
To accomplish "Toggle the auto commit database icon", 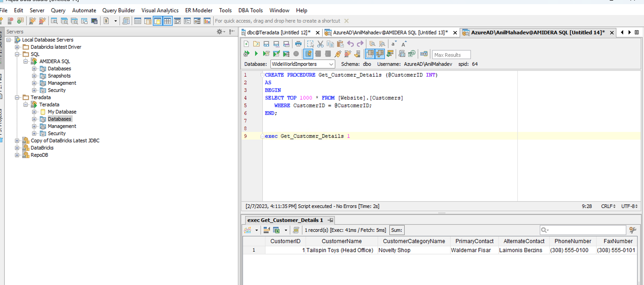I will pyautogui.click(x=308, y=54).
